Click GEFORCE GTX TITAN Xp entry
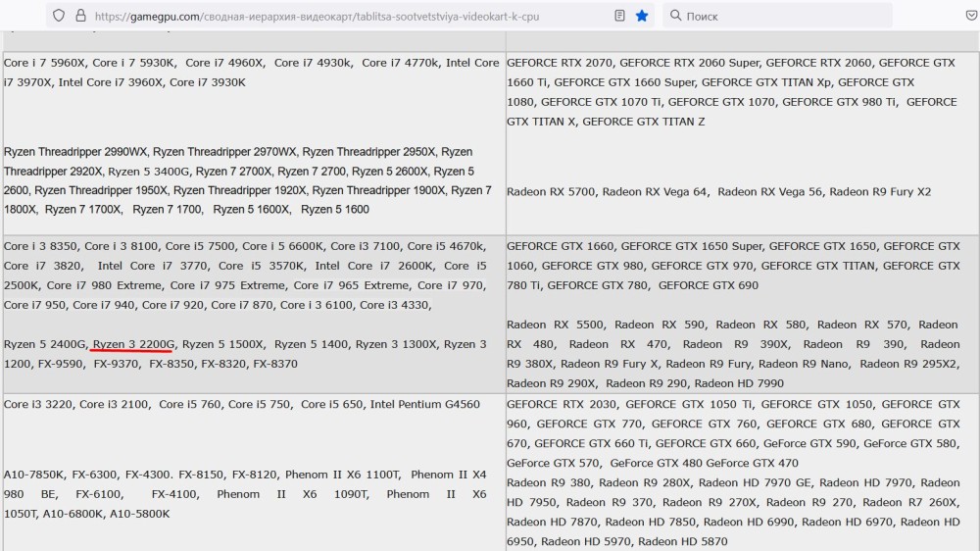980x551 pixels. (765, 82)
